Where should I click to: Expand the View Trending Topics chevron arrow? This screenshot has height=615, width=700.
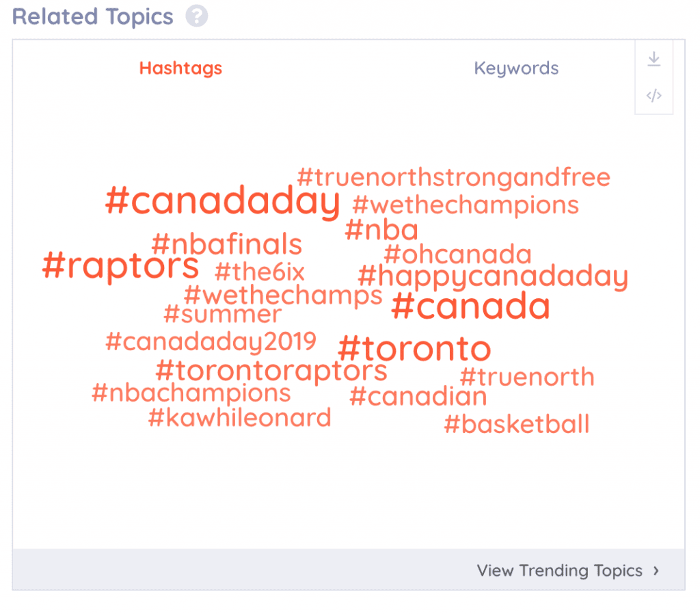(656, 571)
